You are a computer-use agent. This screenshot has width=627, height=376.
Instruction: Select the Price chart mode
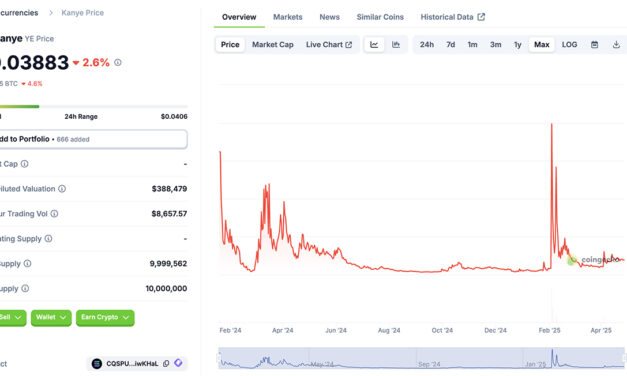[230, 44]
